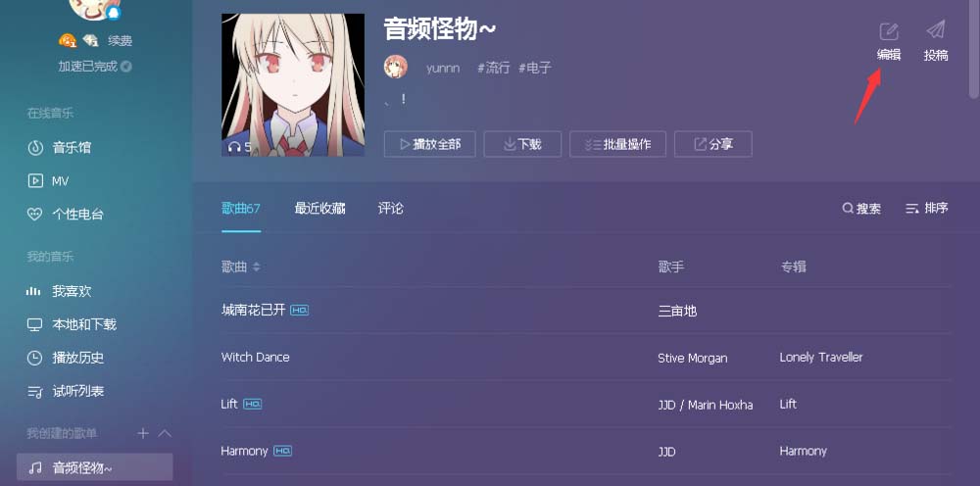Click the 投稿 paper plane icon

tap(936, 30)
